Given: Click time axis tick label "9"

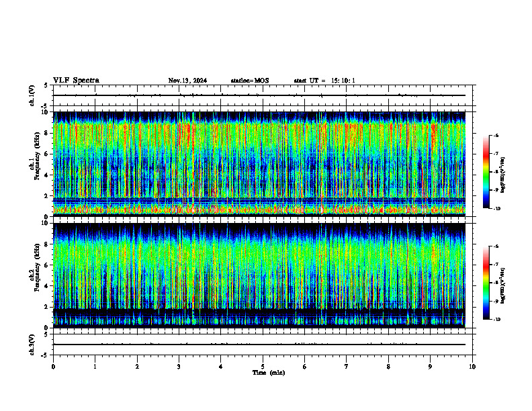Looking at the screenshot, I should (430, 367).
